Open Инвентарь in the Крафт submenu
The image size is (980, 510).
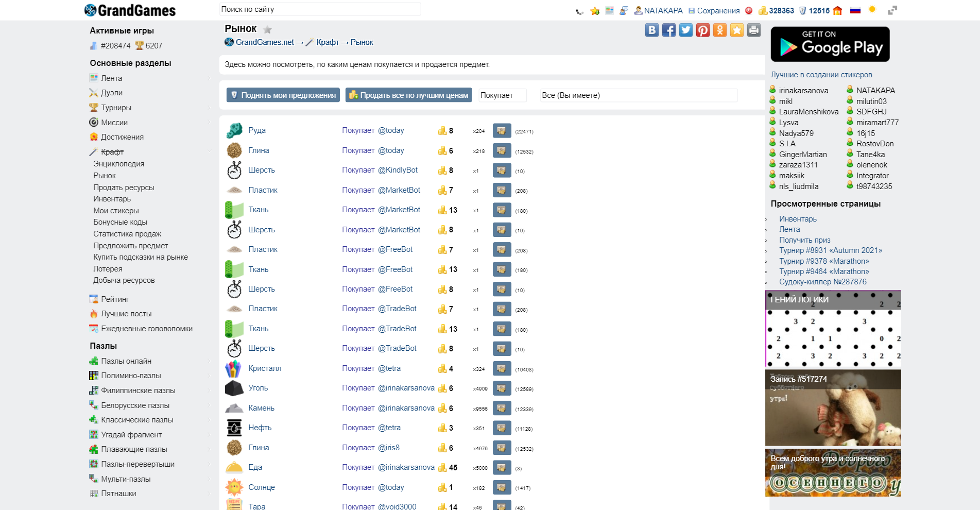[112, 199]
